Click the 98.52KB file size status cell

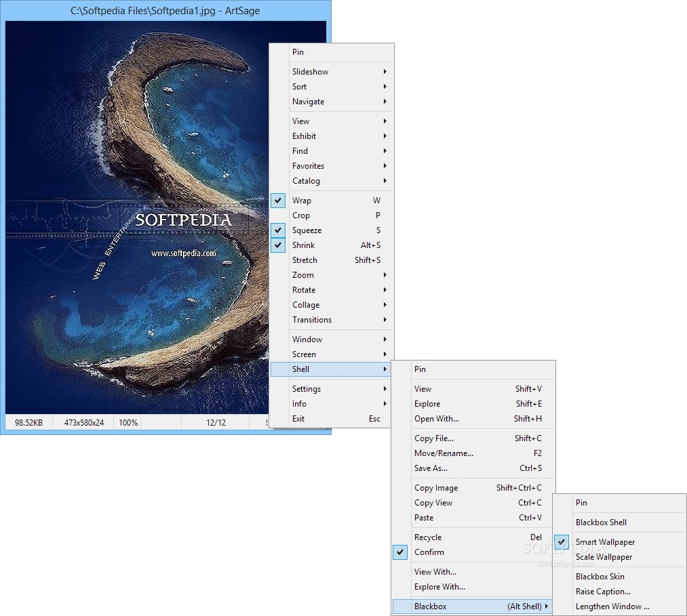(29, 422)
